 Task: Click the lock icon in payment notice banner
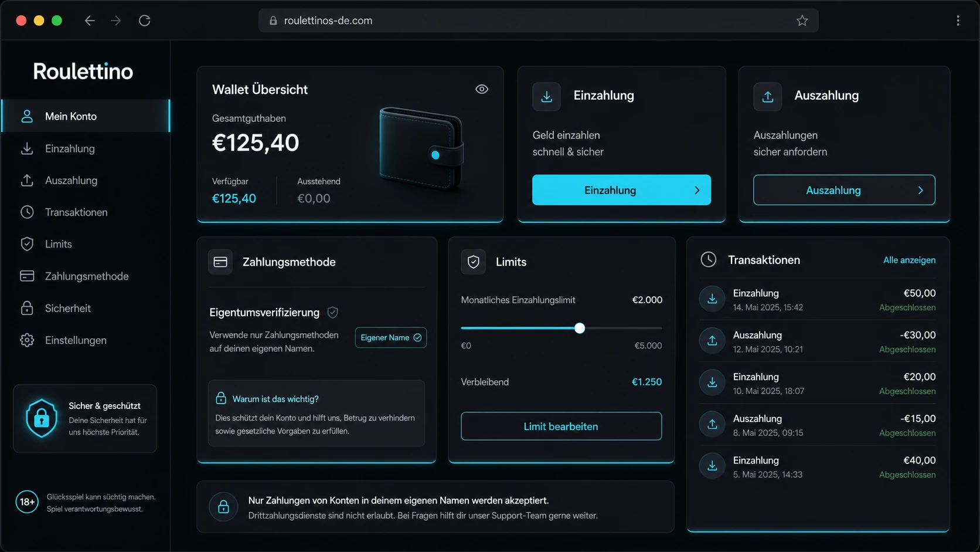[223, 507]
